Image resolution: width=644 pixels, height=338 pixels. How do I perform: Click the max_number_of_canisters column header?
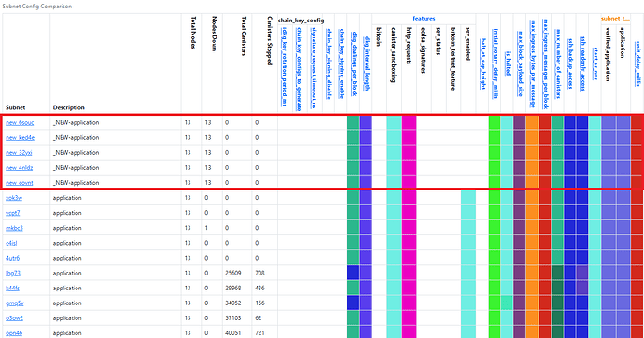[558, 63]
